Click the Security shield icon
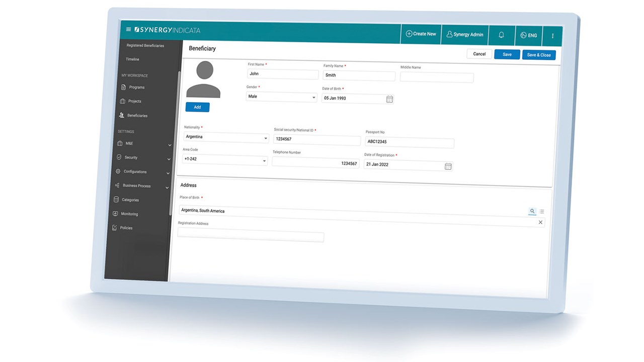 click(x=119, y=157)
